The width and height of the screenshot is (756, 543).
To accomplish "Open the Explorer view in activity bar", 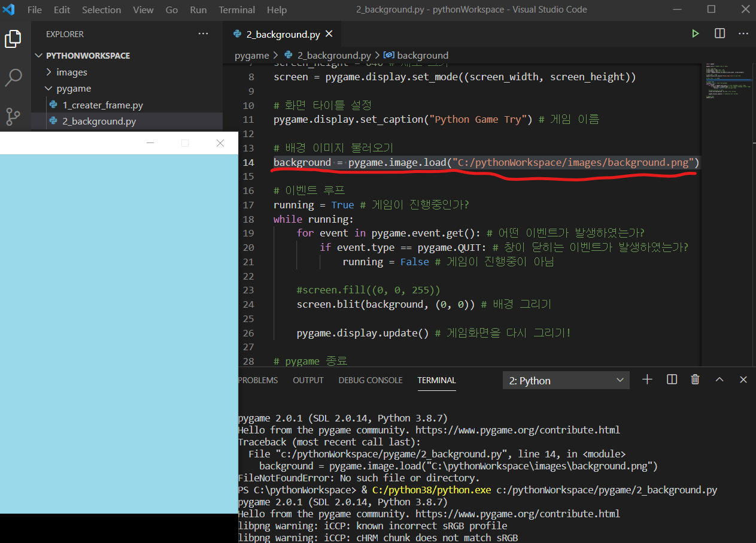I will [13, 40].
